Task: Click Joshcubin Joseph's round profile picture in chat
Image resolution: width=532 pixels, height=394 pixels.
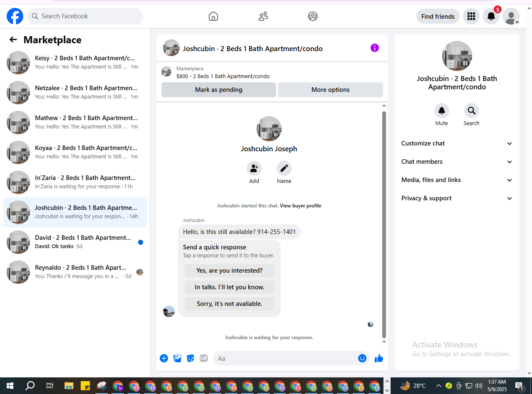Action: tap(269, 129)
